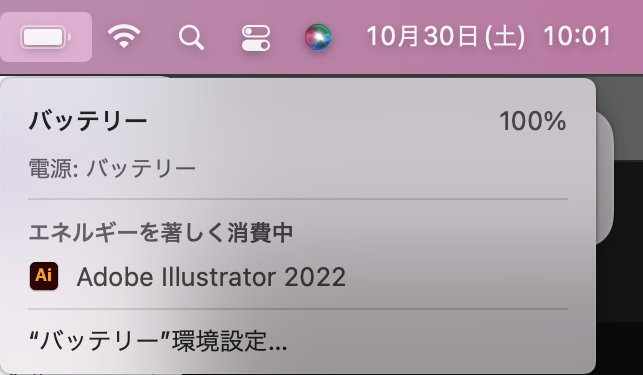Click the 電源: バッテリー power source line
This screenshot has width=643, height=375.
[x=112, y=168]
